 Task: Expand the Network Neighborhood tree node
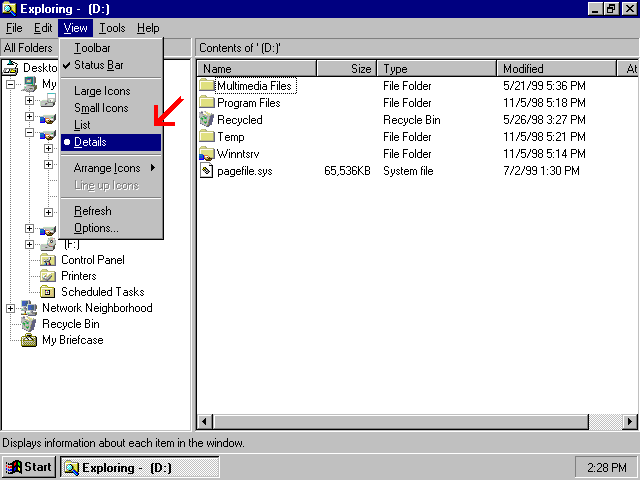pos(10,308)
